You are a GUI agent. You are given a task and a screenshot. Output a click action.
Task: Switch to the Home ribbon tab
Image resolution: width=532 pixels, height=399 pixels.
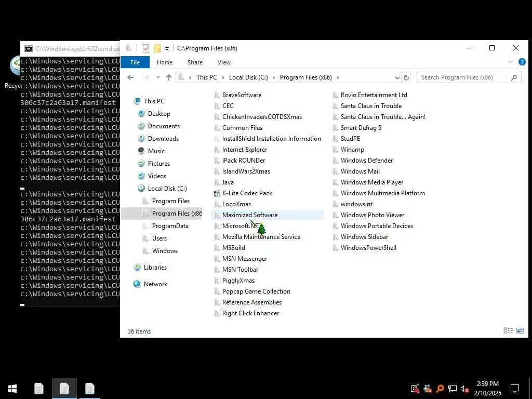[x=165, y=62]
